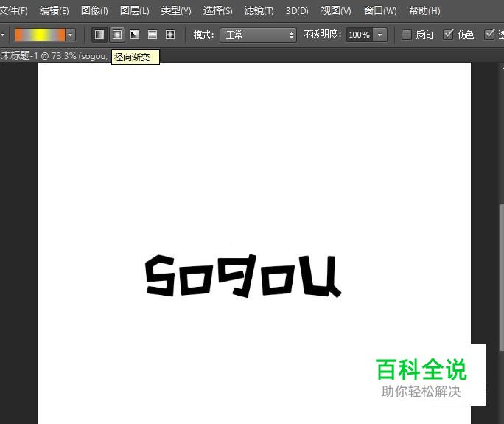Select the angle gradient icon
504x424 pixels.
135,35
